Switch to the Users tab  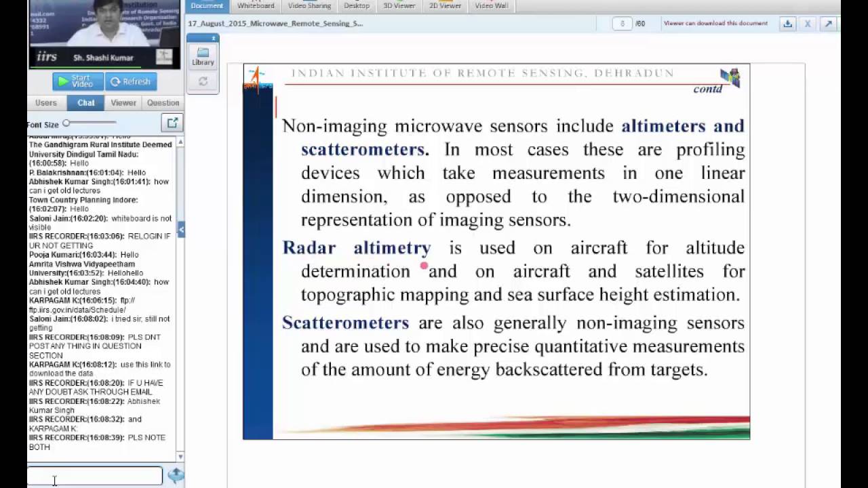(46, 103)
